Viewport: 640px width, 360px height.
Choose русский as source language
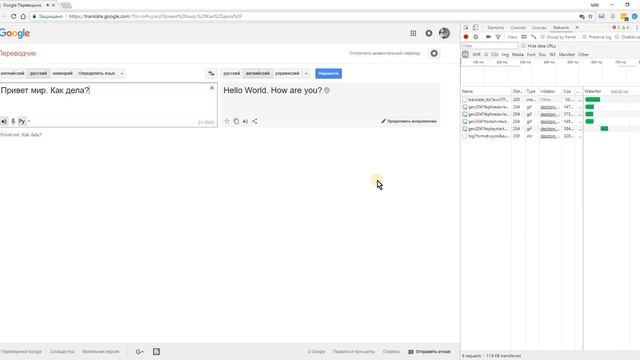click(x=38, y=73)
